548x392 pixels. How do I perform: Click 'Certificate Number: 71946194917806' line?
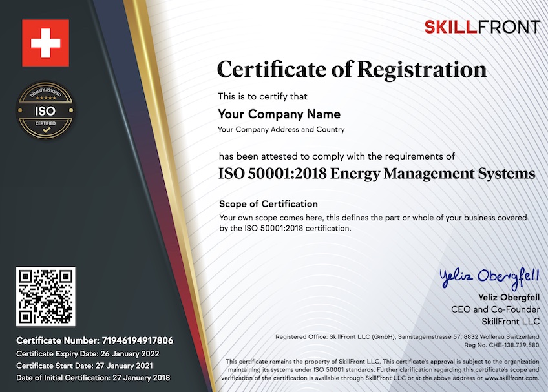pyautogui.click(x=95, y=340)
